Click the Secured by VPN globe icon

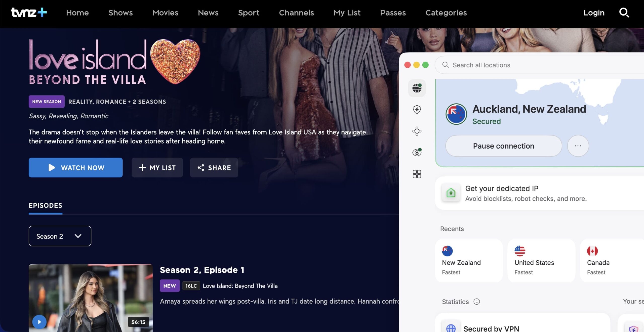coord(451,328)
